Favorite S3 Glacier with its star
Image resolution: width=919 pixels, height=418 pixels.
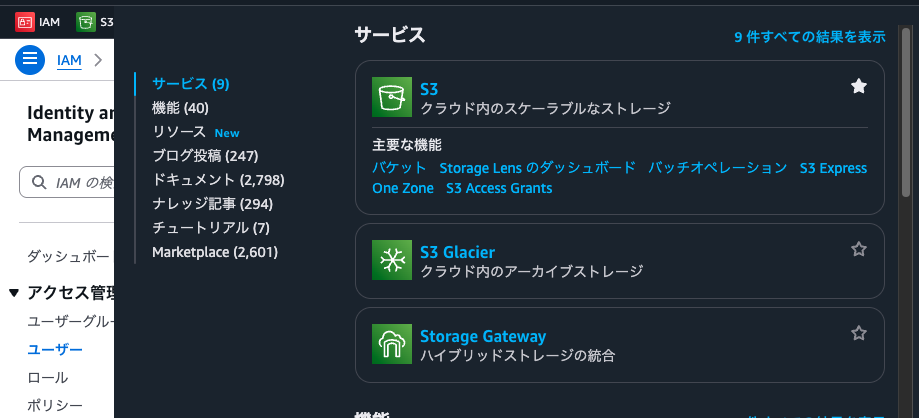point(859,249)
